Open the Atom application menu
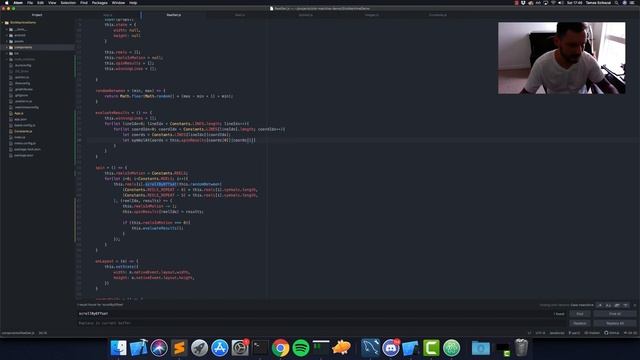The image size is (640, 360). coord(18,2)
